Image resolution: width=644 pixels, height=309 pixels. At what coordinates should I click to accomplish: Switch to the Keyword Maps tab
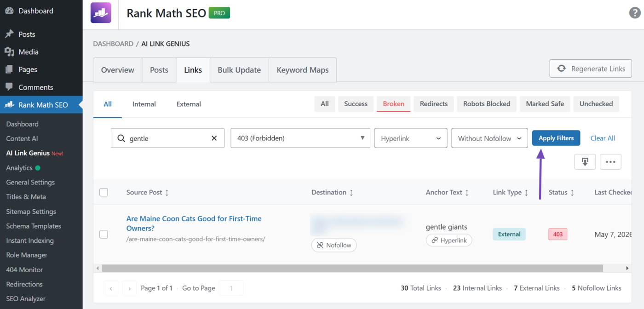(x=303, y=70)
